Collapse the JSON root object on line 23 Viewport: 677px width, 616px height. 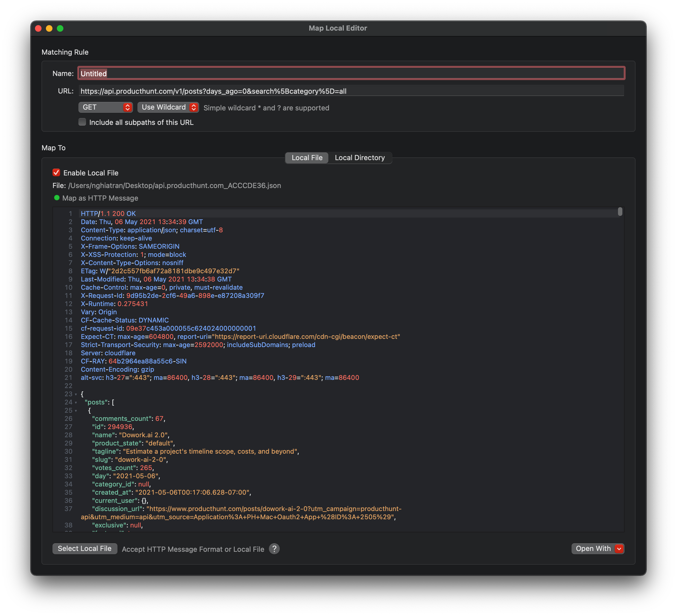pyautogui.click(x=76, y=394)
